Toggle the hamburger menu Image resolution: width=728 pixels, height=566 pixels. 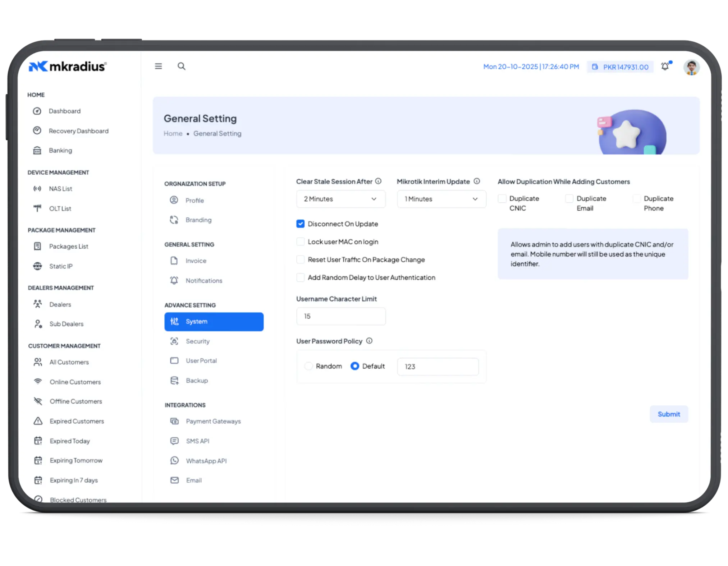(x=158, y=66)
